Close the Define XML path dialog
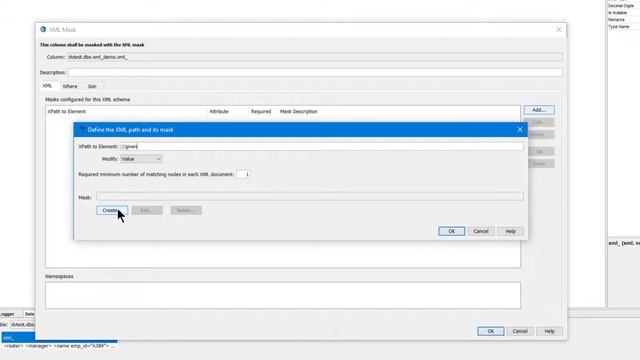This screenshot has width=640, height=360. click(x=520, y=129)
